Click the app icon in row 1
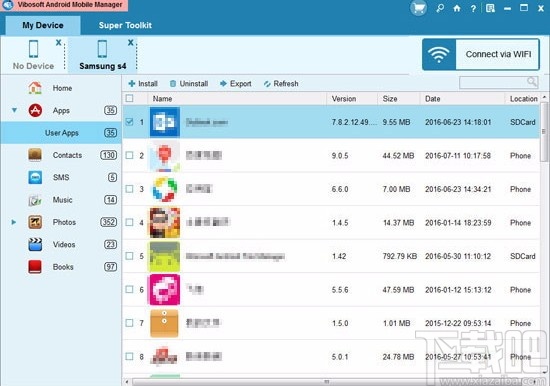Image resolution: width=550 pixels, height=386 pixels. (x=165, y=122)
